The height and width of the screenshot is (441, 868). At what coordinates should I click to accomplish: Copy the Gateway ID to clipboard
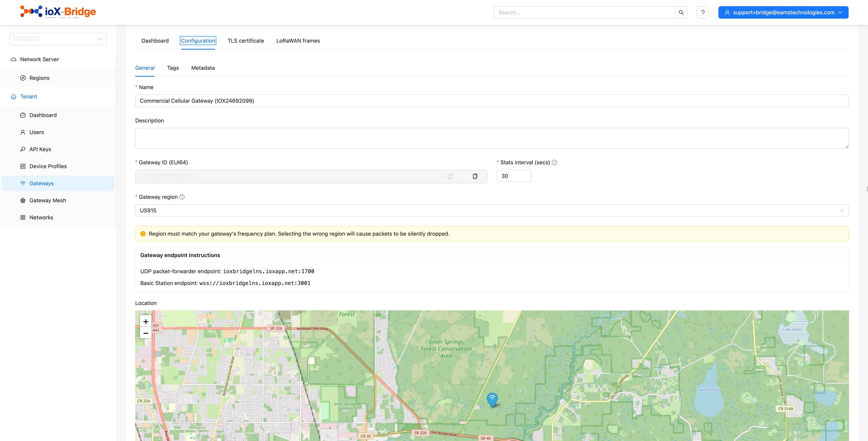pyautogui.click(x=475, y=176)
